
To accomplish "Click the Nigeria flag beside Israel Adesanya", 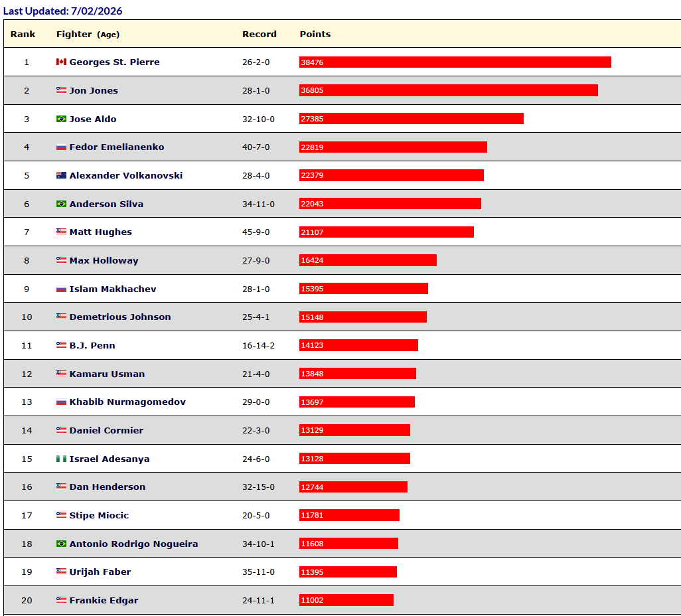I will (61, 459).
